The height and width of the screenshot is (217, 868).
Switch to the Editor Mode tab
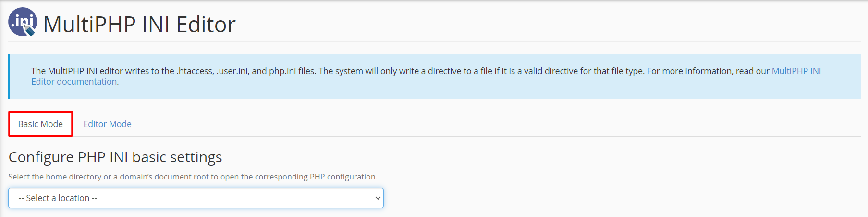point(108,124)
